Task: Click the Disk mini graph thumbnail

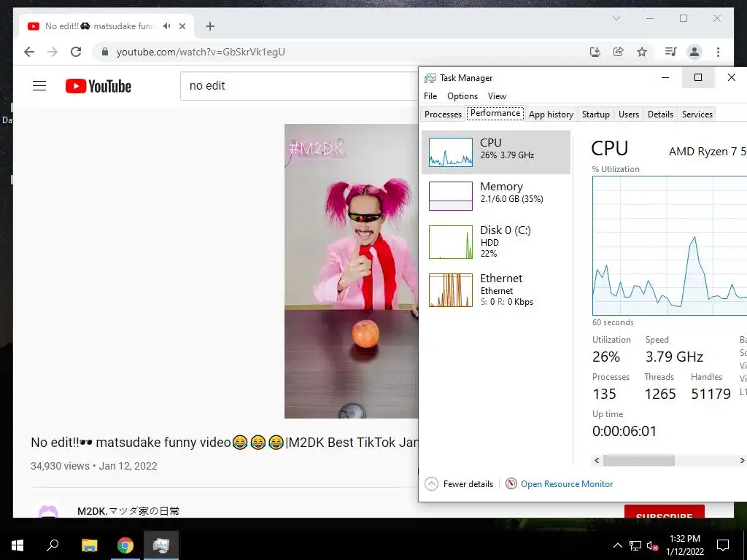Action: (x=451, y=242)
